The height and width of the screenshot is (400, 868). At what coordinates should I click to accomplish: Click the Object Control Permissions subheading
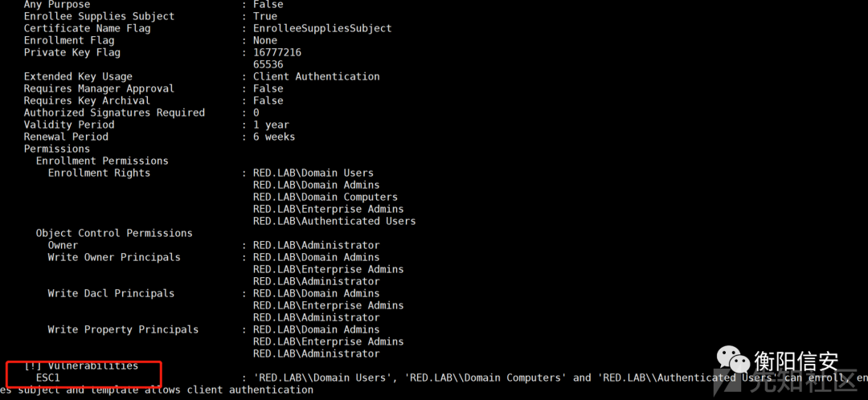114,234
